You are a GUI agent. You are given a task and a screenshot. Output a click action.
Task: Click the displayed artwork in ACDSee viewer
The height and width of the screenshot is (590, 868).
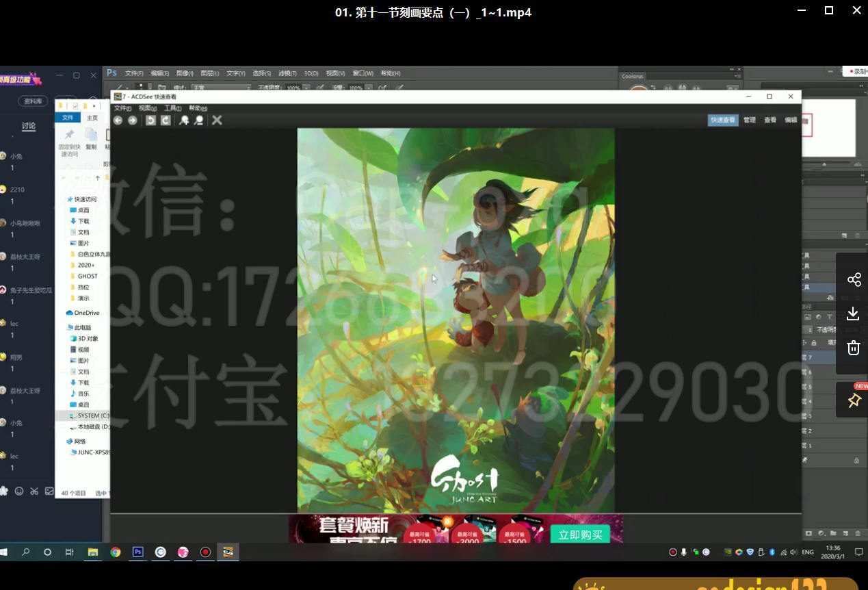pos(456,320)
